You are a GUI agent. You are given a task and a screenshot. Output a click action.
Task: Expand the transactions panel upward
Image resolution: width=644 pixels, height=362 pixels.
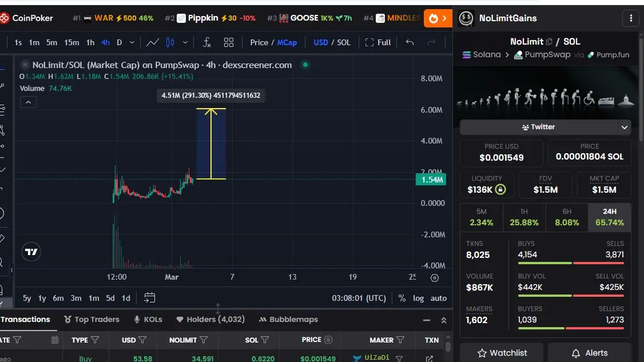(444, 320)
